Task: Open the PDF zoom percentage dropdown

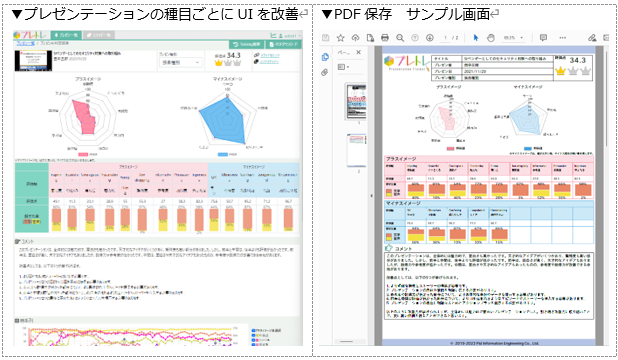Action: click(x=513, y=38)
